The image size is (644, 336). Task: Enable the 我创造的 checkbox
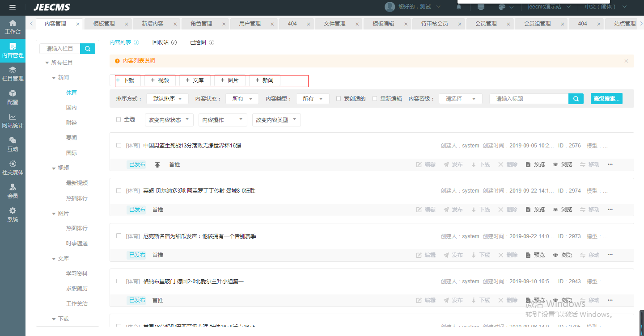tap(339, 99)
